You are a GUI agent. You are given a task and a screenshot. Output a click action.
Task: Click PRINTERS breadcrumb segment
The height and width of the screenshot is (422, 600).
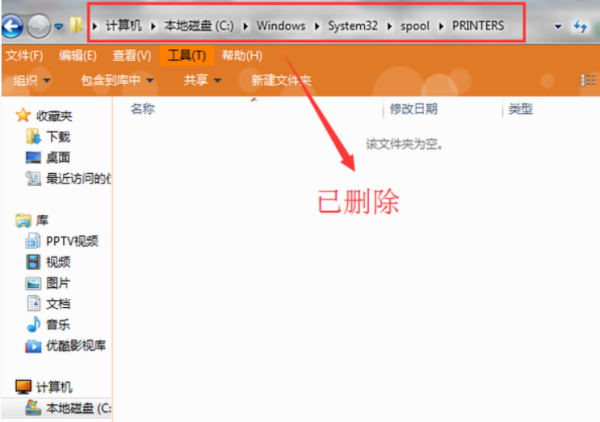pos(478,26)
